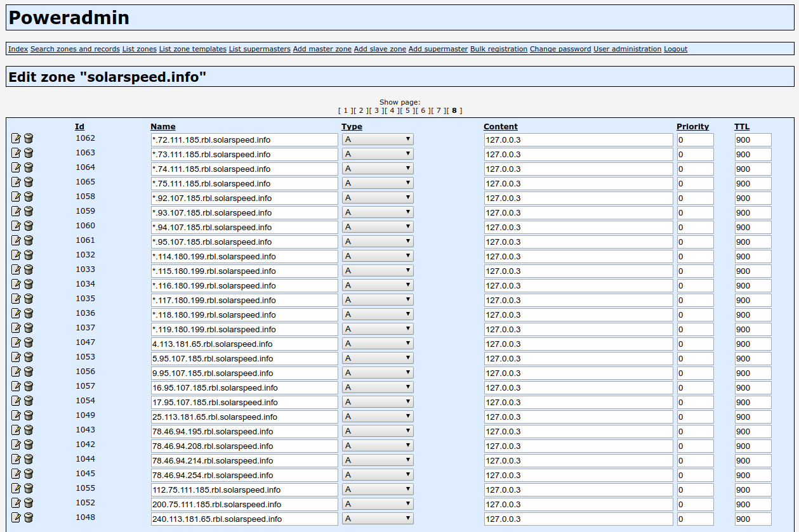Image resolution: width=799 pixels, height=532 pixels.
Task: Open Add supermaster page
Action: [x=438, y=49]
